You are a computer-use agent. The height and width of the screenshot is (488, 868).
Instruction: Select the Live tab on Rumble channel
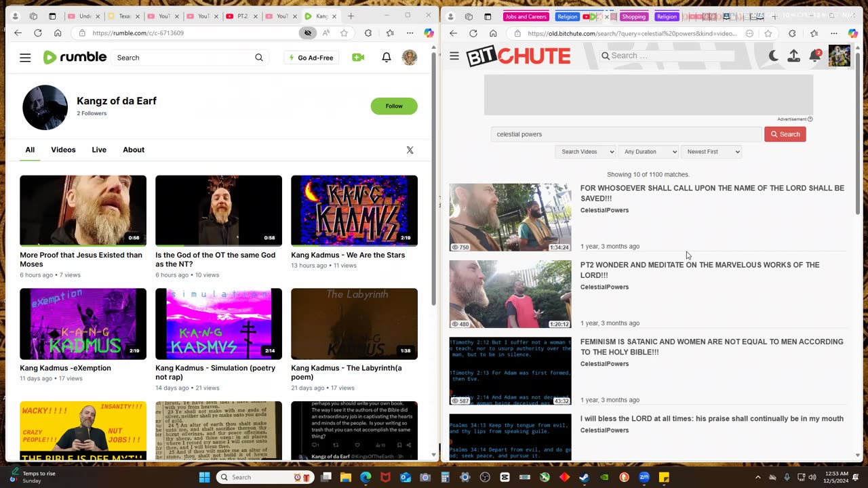coord(99,150)
